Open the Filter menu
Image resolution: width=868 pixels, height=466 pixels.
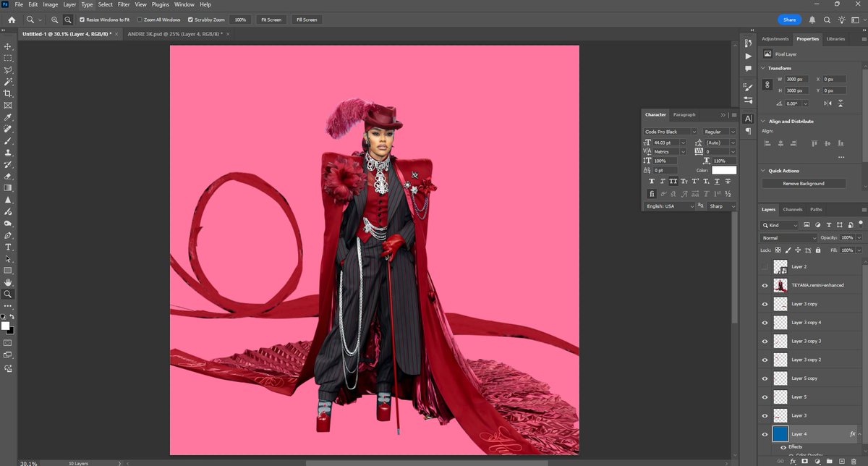click(x=123, y=4)
